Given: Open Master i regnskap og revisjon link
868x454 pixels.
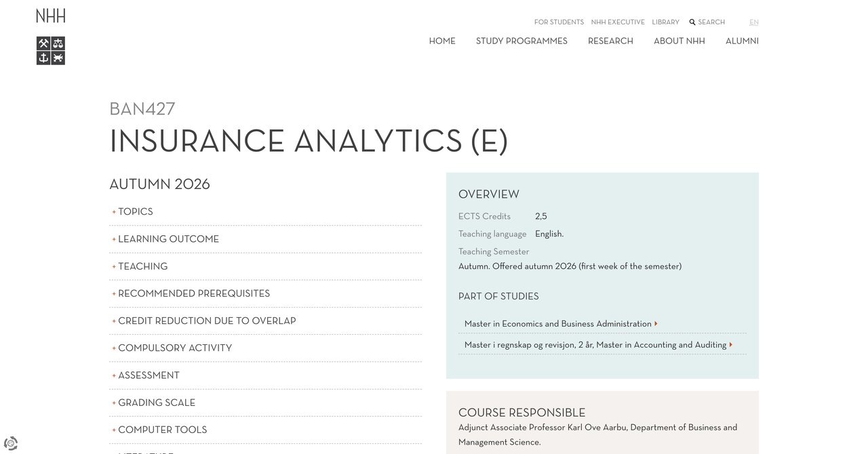Looking at the screenshot, I should tap(595, 345).
